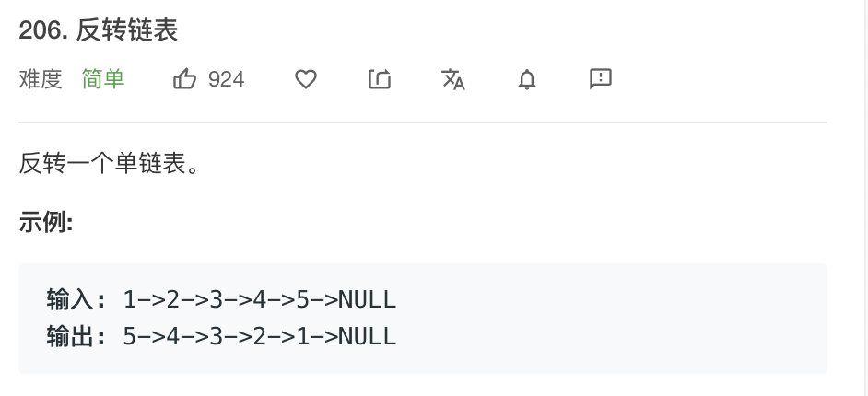Click the description text 反转一个单链表。

click(109, 164)
